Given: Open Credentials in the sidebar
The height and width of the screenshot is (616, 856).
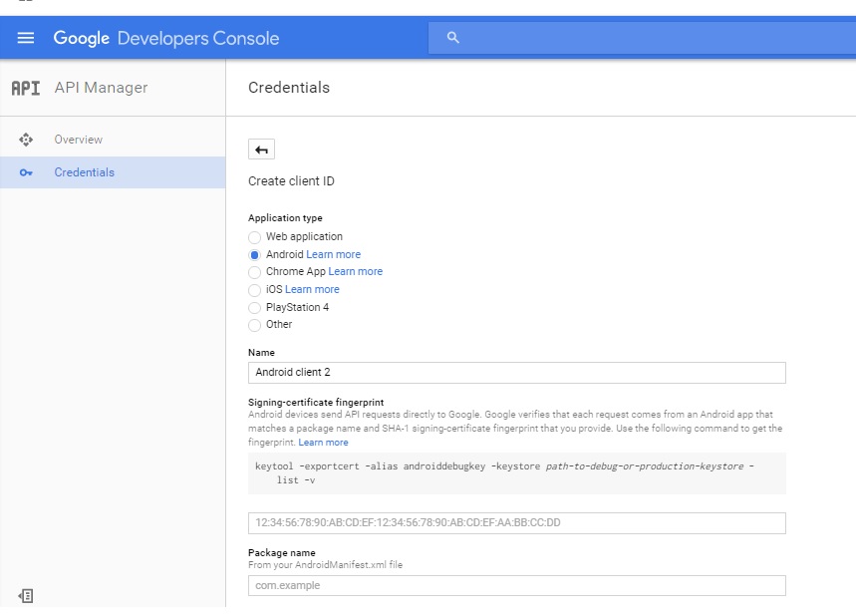Looking at the screenshot, I should (x=84, y=172).
